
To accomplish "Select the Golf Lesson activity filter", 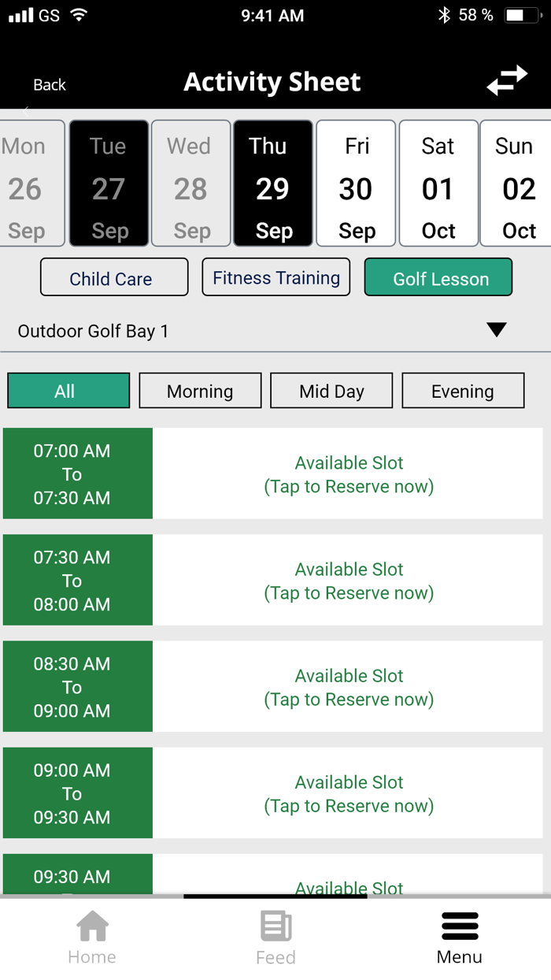I will (438, 277).
